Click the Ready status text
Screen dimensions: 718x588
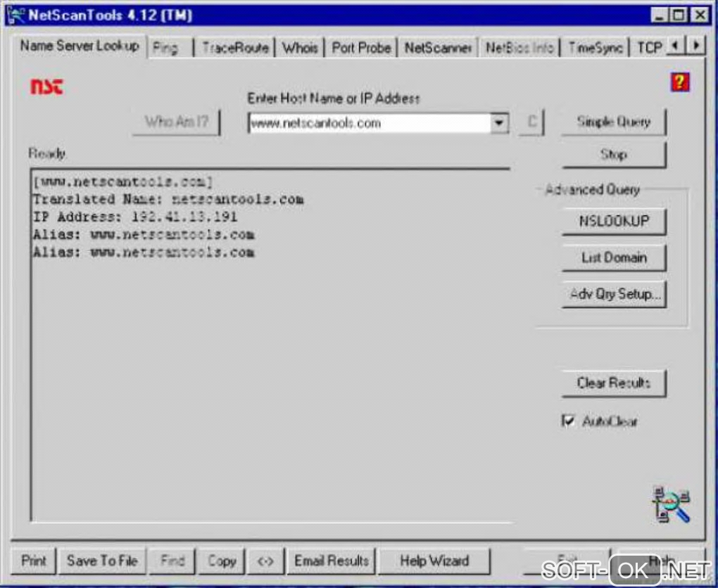coord(47,153)
